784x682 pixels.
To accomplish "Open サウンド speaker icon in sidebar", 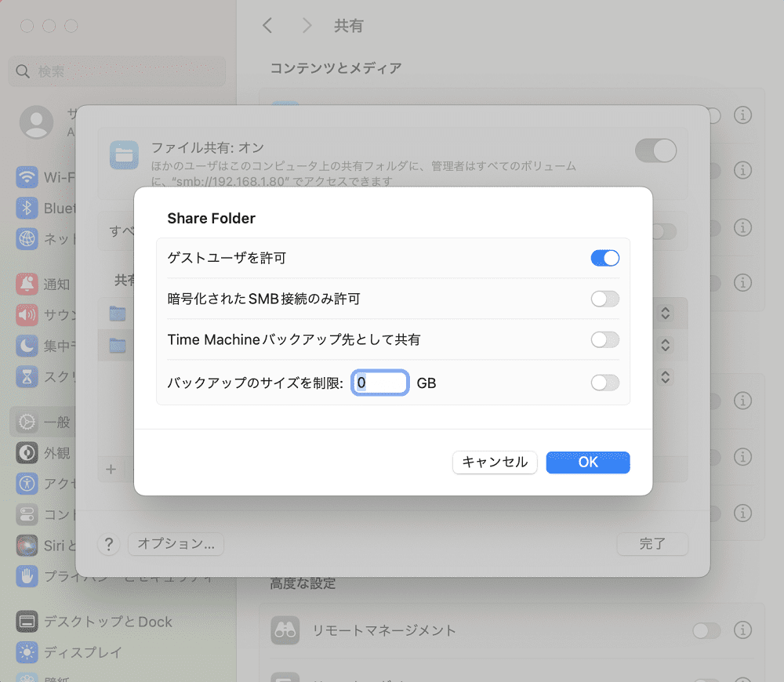I will (27, 315).
